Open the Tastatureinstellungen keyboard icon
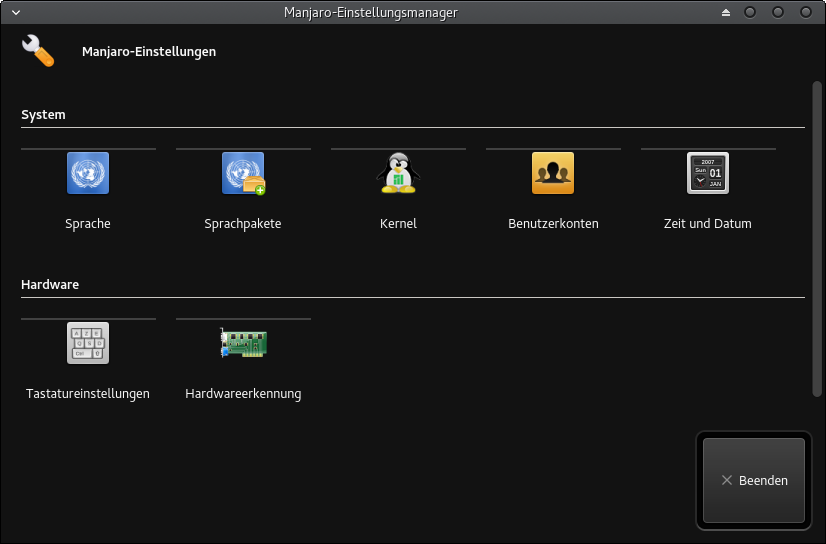The image size is (826, 544). click(x=88, y=343)
